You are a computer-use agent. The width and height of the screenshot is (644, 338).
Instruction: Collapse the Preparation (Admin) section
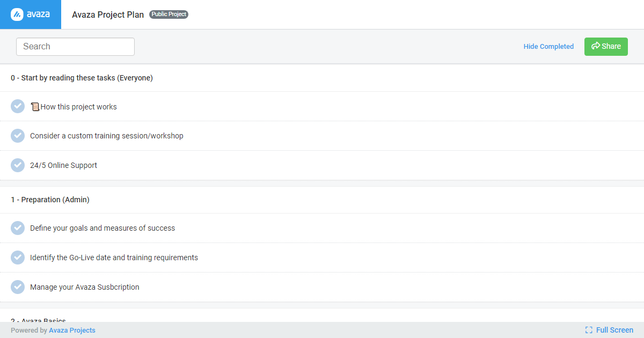[50, 200]
